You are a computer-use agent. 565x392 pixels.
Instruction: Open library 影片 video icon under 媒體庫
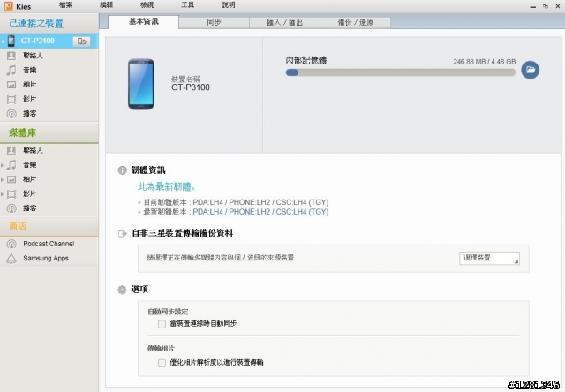(x=11, y=194)
